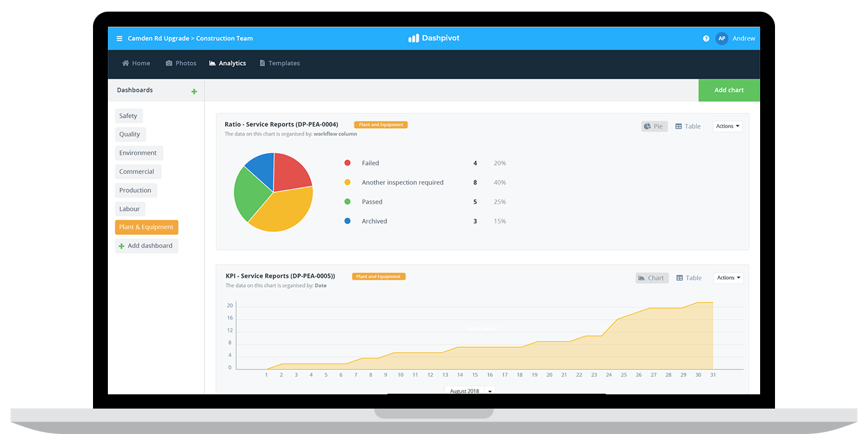This screenshot has width=868, height=434.
Task: Click the 'Another inspection required' label
Action: coord(403,182)
